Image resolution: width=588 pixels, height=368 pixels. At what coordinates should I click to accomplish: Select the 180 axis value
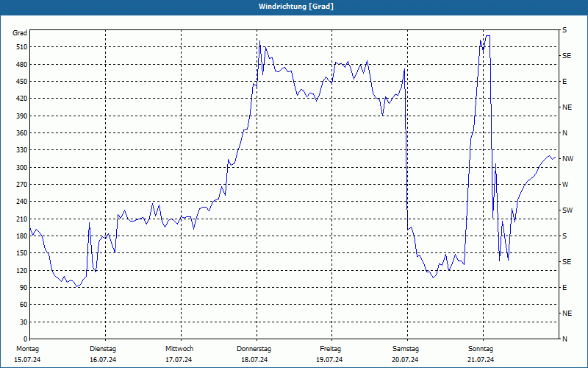[x=21, y=236]
